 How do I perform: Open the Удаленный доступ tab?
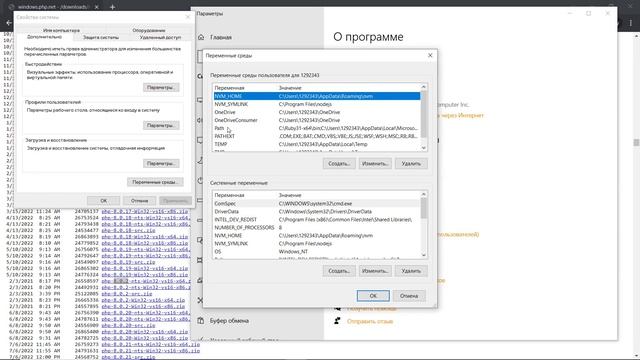click(x=160, y=37)
